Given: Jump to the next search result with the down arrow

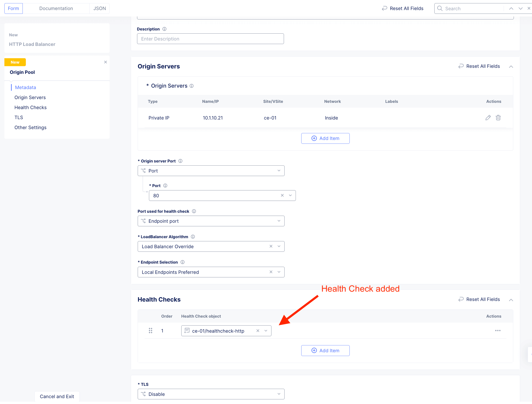Looking at the screenshot, I should coord(520,8).
